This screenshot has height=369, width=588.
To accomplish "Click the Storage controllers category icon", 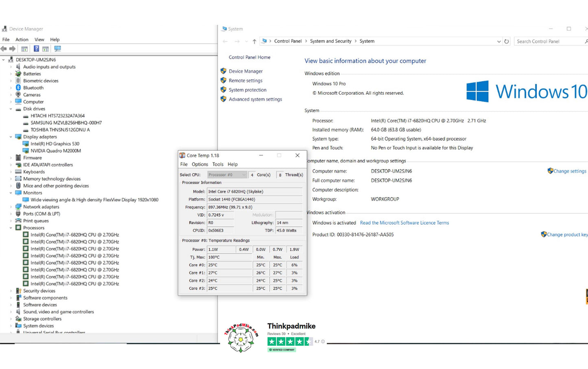I will coord(18,319).
